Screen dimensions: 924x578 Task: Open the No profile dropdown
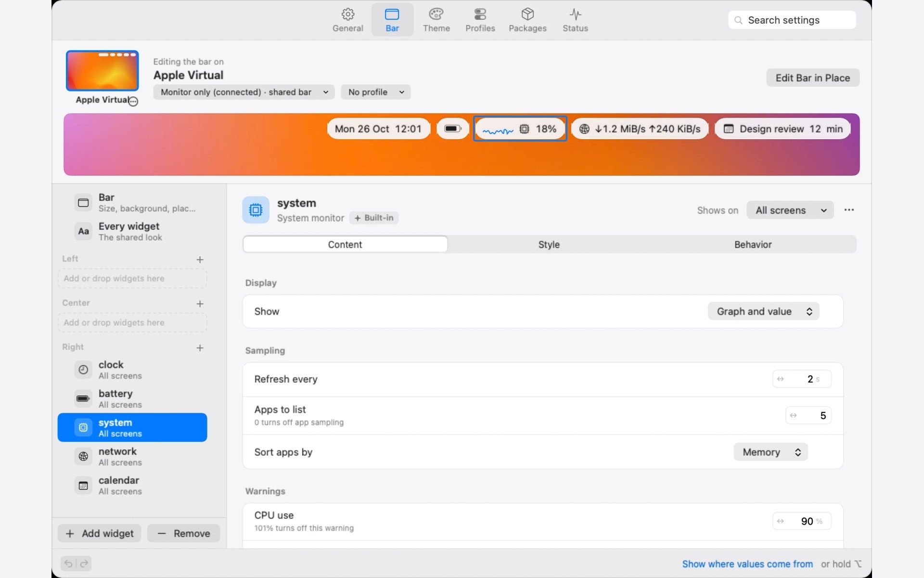click(376, 92)
